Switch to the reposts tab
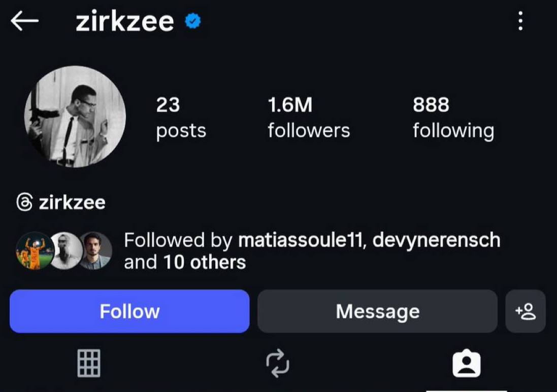The image size is (557, 392). pos(278,363)
